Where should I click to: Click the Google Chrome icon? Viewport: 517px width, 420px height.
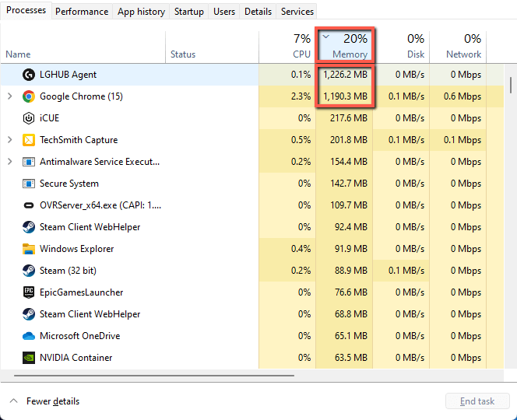point(29,96)
